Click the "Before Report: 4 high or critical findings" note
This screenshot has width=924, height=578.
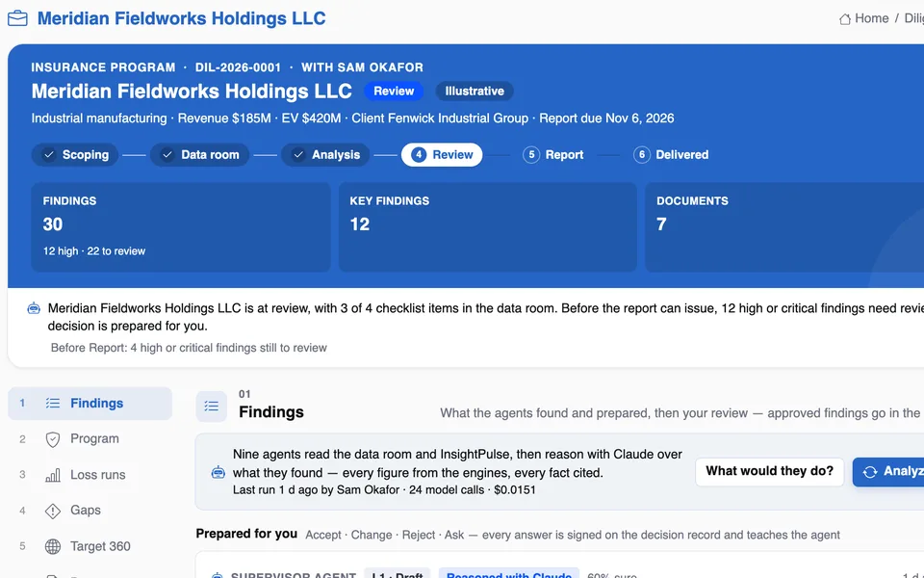click(x=189, y=348)
